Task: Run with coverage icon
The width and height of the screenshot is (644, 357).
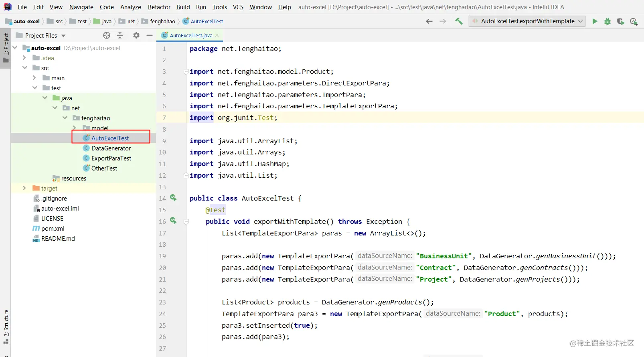Action: click(620, 21)
